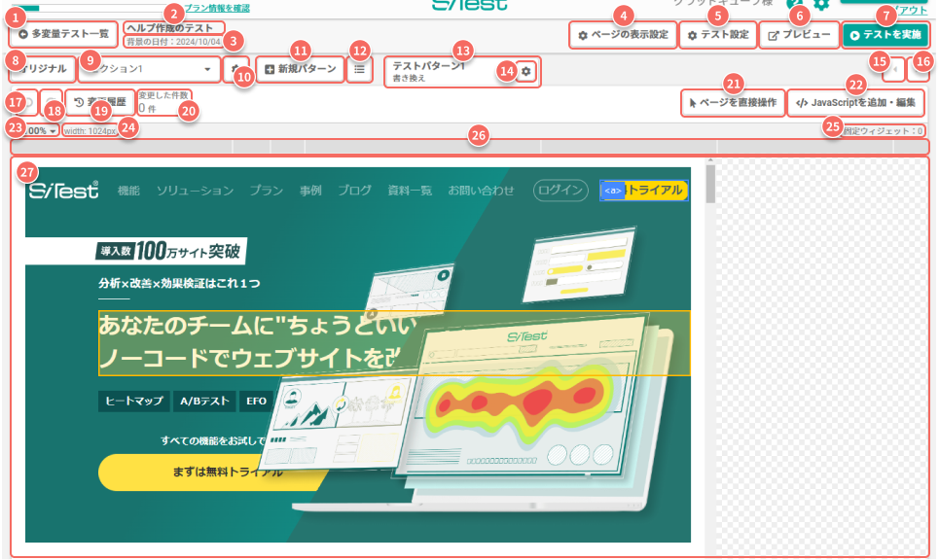Click the 変更した件数 0件 counter

(164, 102)
